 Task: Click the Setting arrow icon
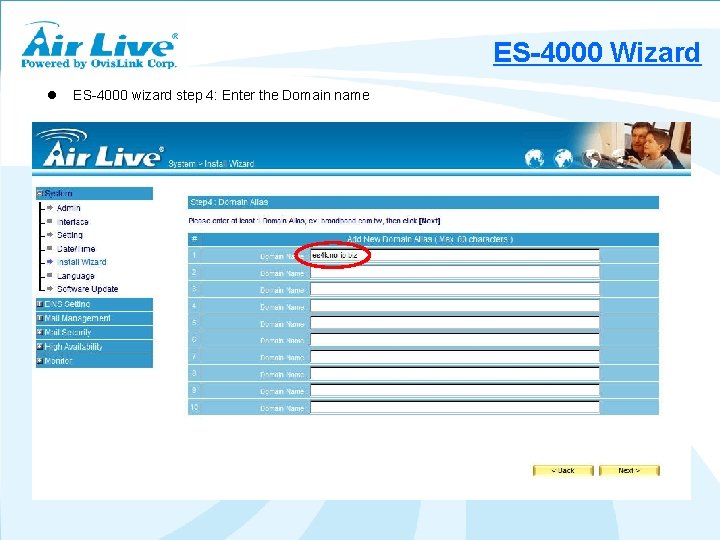coord(50,235)
